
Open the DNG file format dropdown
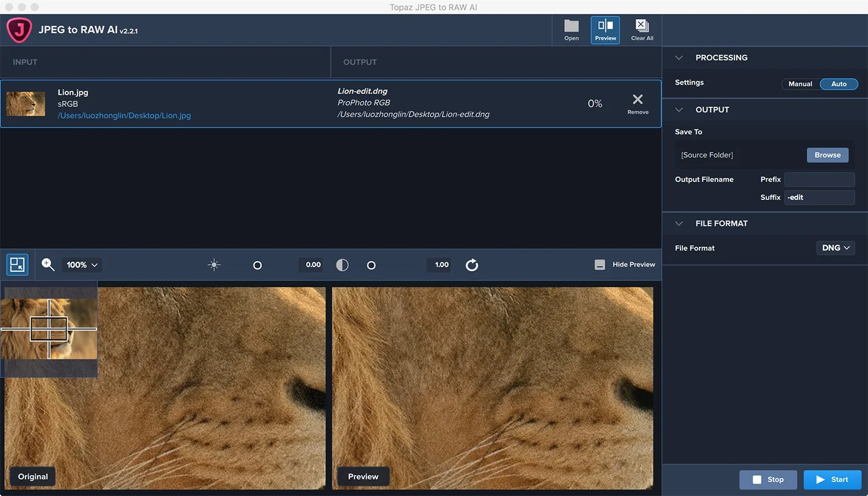tap(836, 248)
